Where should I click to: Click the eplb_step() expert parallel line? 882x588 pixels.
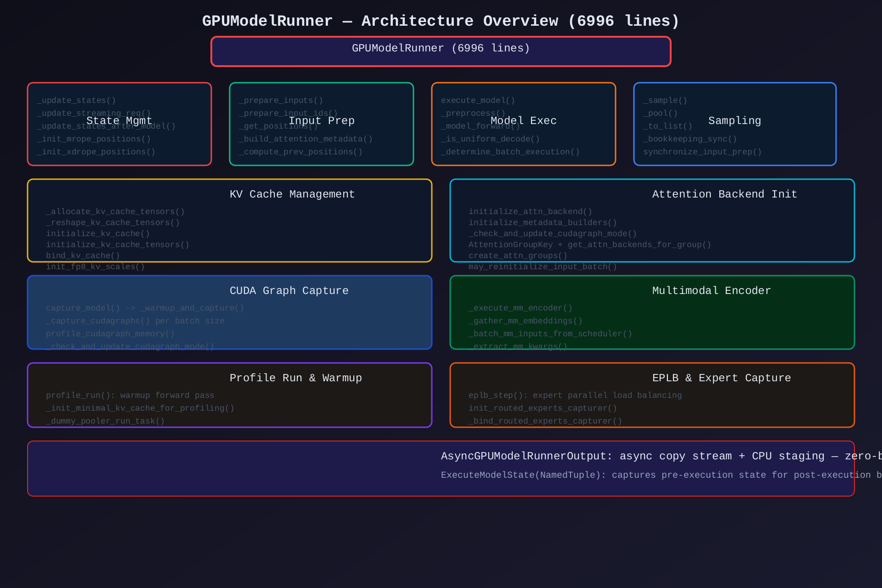[x=575, y=396]
